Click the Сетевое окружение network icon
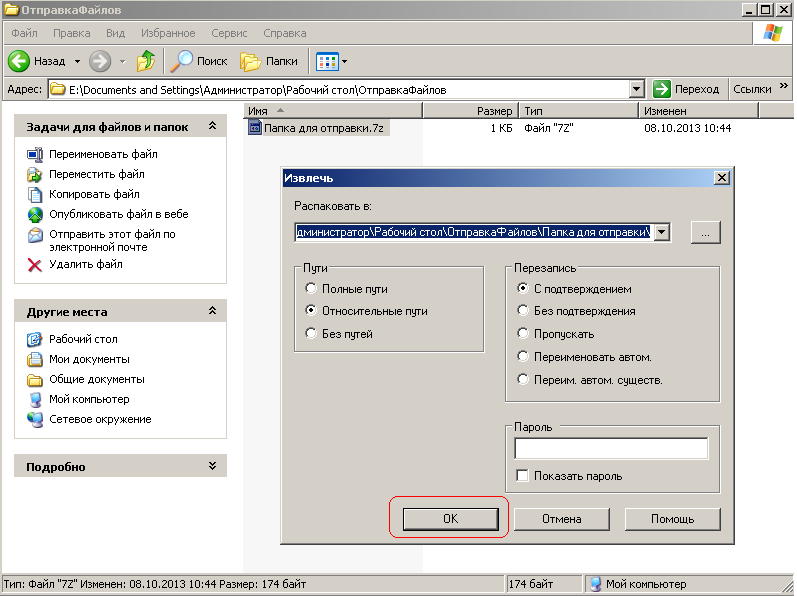 [x=35, y=420]
